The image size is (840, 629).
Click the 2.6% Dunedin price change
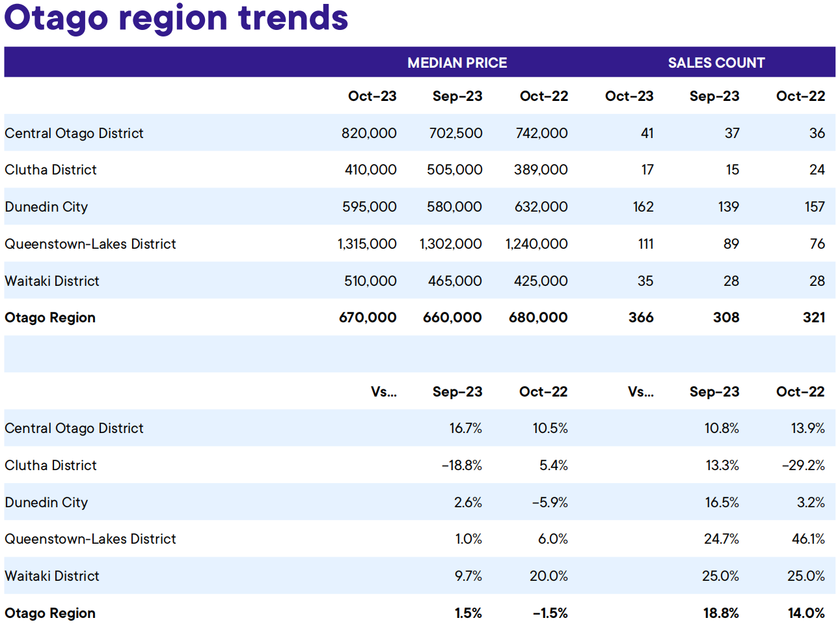tap(468, 502)
